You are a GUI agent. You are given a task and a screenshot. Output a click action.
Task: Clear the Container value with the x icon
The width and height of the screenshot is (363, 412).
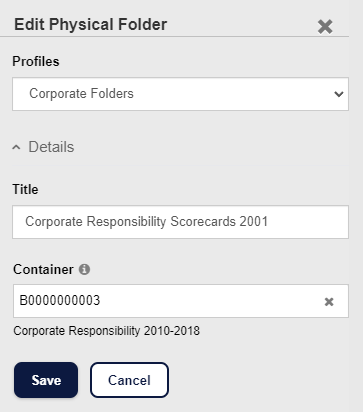coord(329,302)
